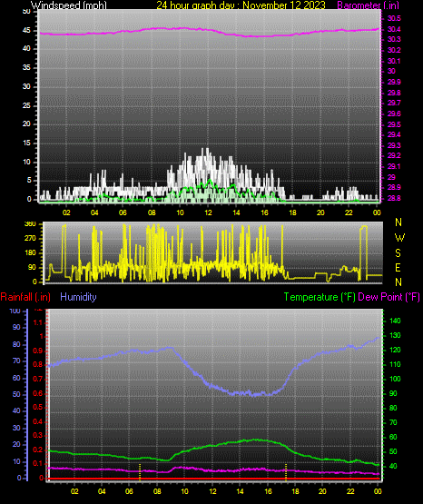Click the '18' hour label under the humidity chart
This screenshot has width=423, height=504.
295,491
